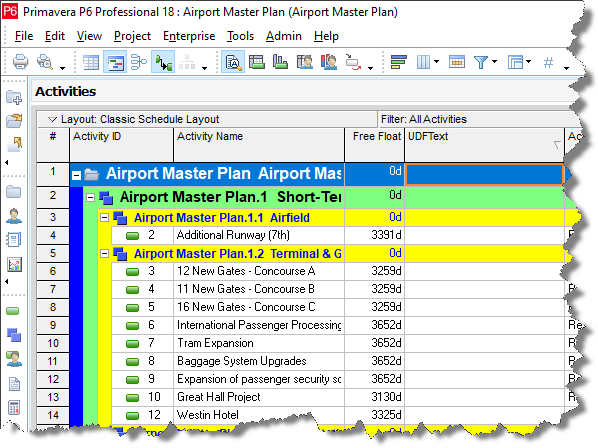Click Airport Master Plan project folder icon
Screen dimensions: 598x448
click(x=92, y=175)
